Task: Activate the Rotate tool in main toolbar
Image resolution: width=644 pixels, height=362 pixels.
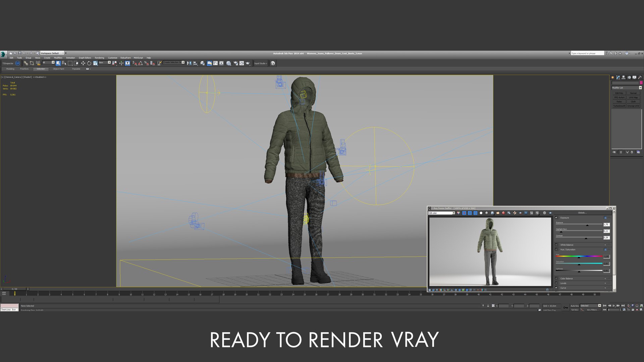Action: 89,63
